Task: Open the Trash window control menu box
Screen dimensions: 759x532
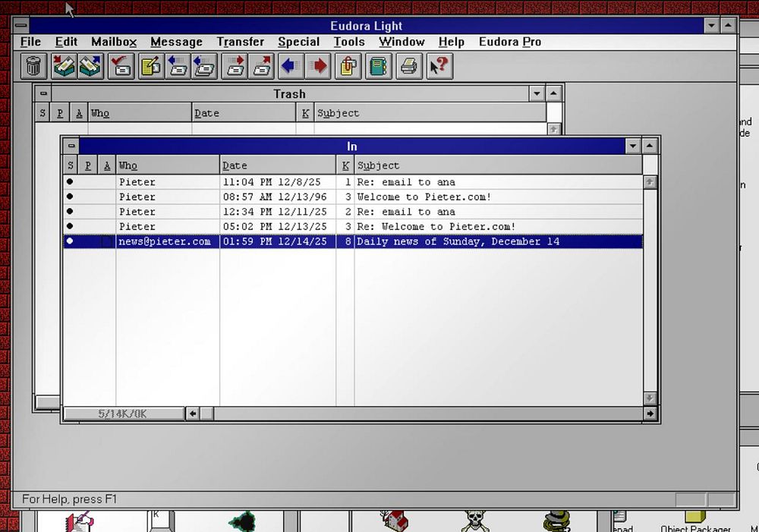Action: click(x=43, y=93)
